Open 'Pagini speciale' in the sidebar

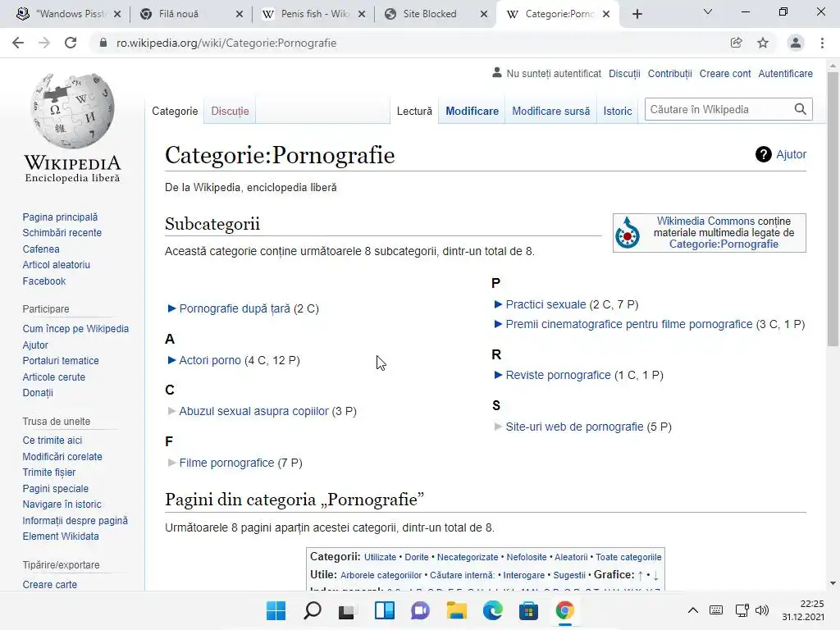56,489
